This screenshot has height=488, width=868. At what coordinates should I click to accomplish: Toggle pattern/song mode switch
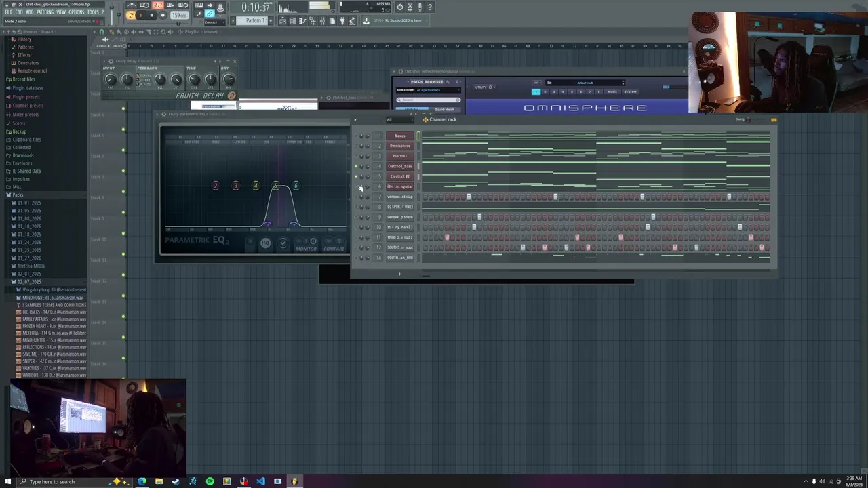click(x=130, y=15)
